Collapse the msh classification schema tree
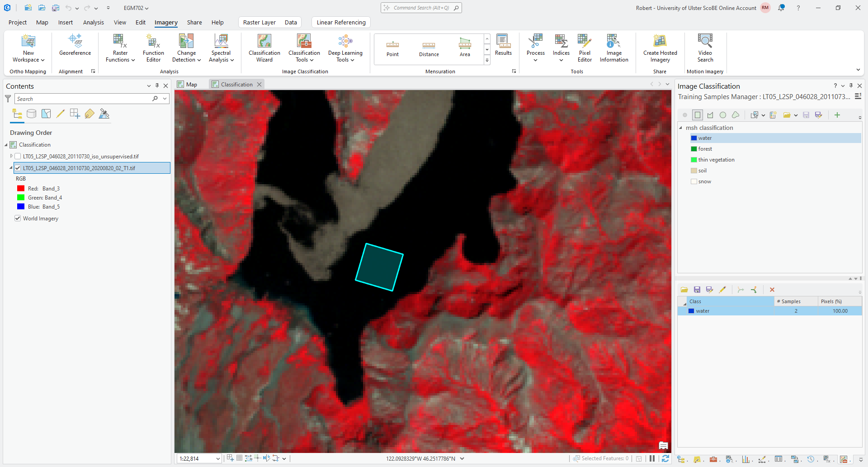The height and width of the screenshot is (467, 868). [x=681, y=128]
